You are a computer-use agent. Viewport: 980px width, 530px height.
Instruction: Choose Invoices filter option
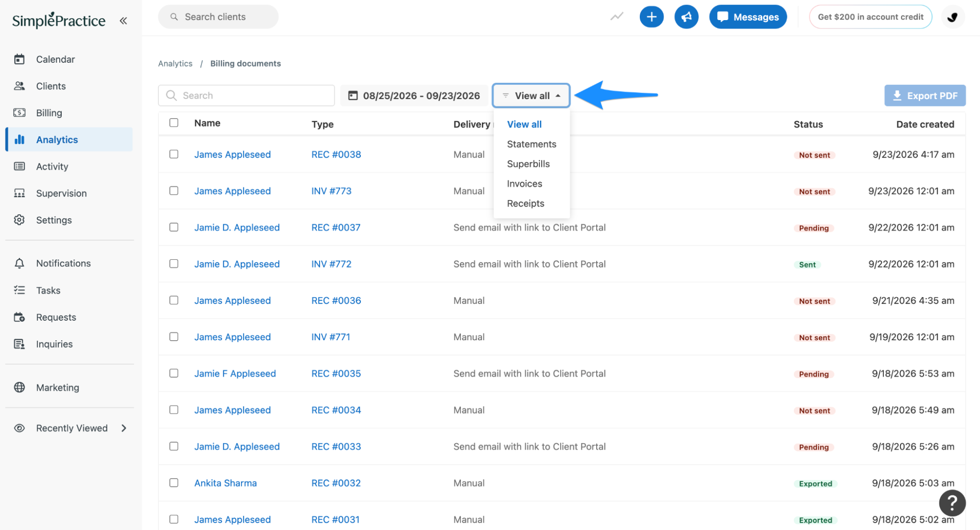click(524, 183)
